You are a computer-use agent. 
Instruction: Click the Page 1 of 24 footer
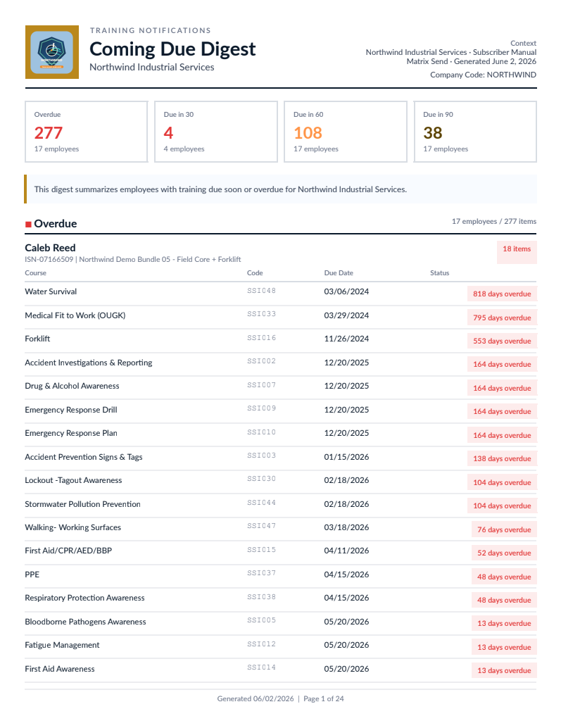click(x=323, y=698)
